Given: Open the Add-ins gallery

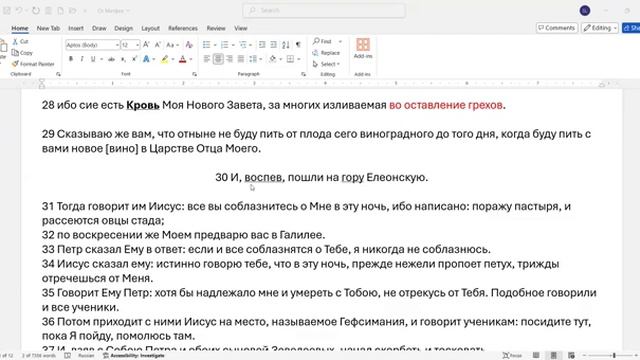Looking at the screenshot, I should click(x=363, y=48).
